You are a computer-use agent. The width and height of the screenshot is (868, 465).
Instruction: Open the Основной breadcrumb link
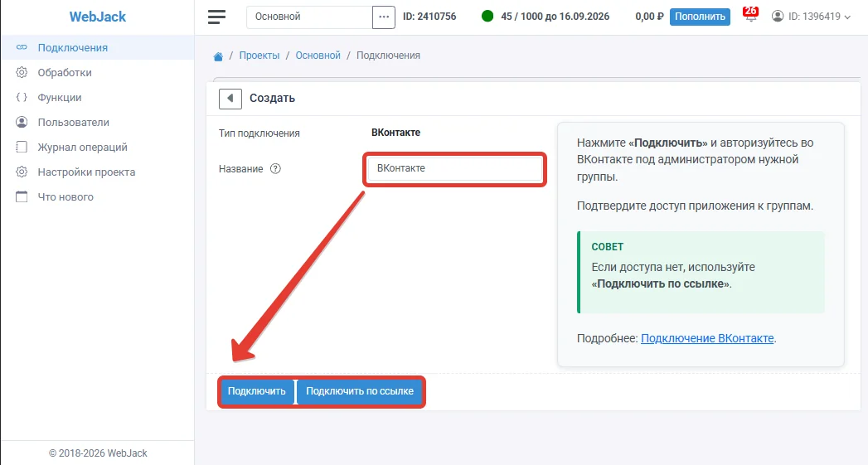pyautogui.click(x=318, y=56)
